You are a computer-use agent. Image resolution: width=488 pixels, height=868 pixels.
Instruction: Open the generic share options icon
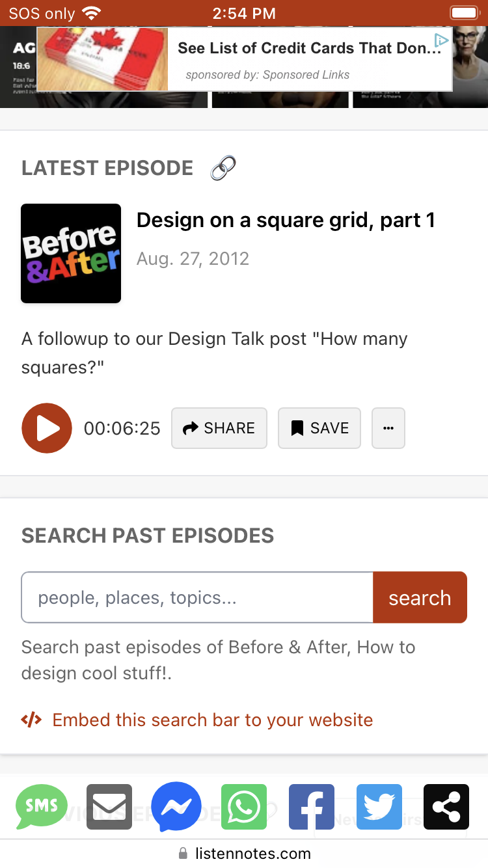coord(446,807)
